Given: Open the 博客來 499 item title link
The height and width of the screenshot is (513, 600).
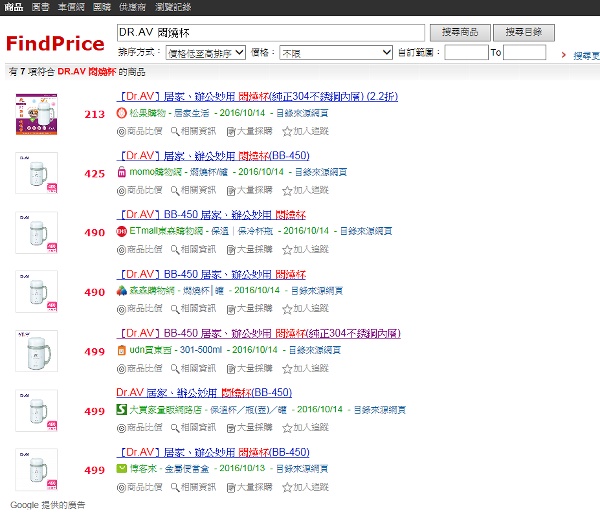Looking at the screenshot, I should pos(213,452).
